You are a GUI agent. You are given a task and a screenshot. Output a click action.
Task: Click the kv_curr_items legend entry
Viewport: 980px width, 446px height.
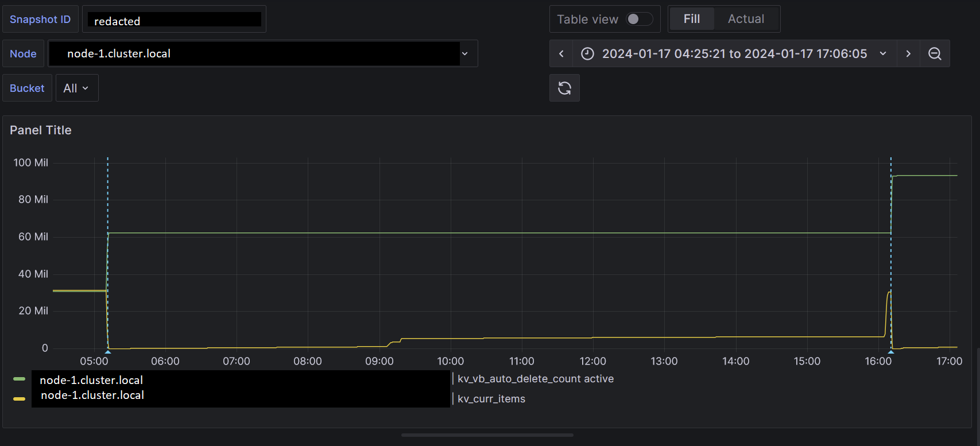coord(491,399)
